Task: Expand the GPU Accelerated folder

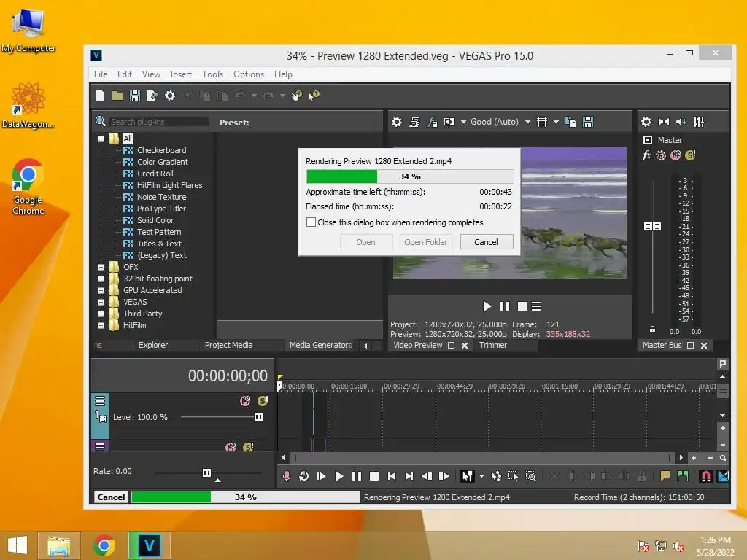Action: (x=101, y=290)
